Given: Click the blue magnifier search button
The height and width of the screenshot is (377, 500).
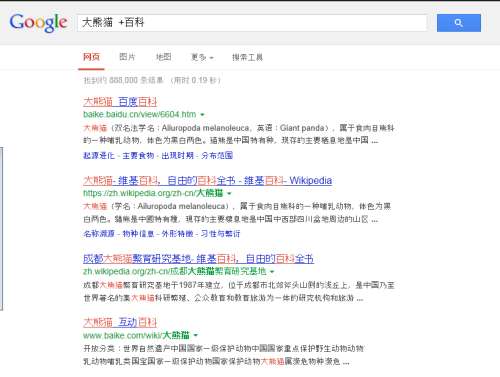Looking at the screenshot, I should point(459,23).
